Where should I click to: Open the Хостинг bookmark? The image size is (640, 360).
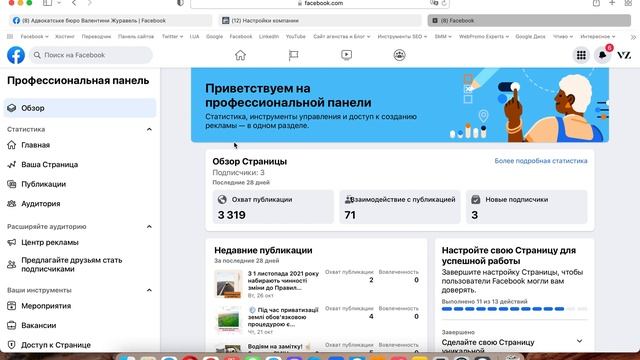(x=64, y=36)
